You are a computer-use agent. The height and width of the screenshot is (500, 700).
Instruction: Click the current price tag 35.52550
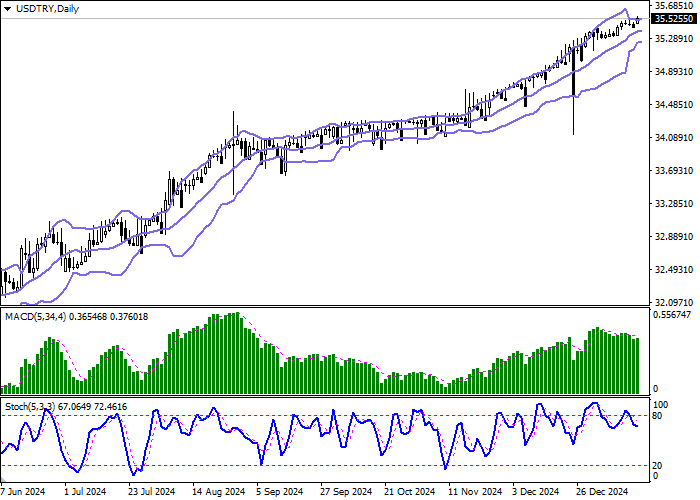[x=670, y=18]
